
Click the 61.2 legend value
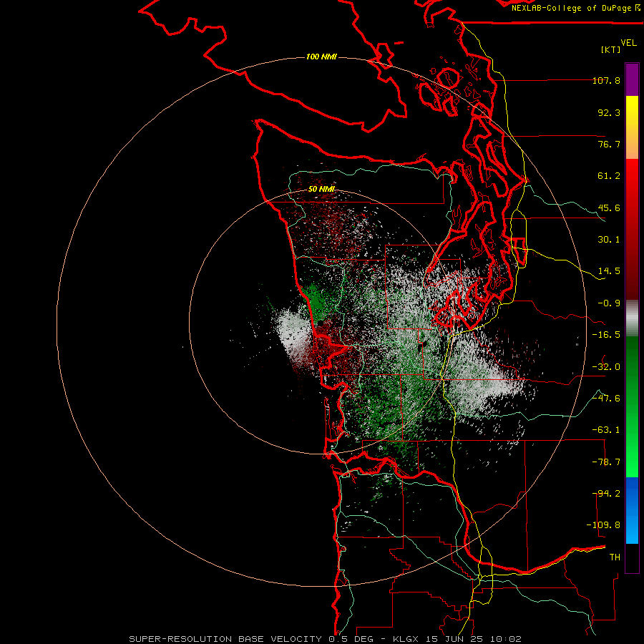click(x=609, y=176)
